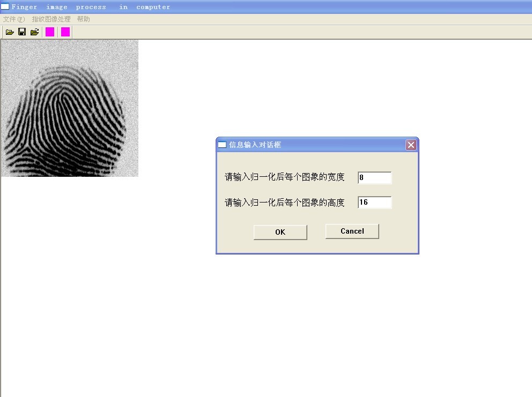Screen dimensions: 532x397
Task: Click the 信息输入对话框 dialog title bar
Action: [x=316, y=145]
